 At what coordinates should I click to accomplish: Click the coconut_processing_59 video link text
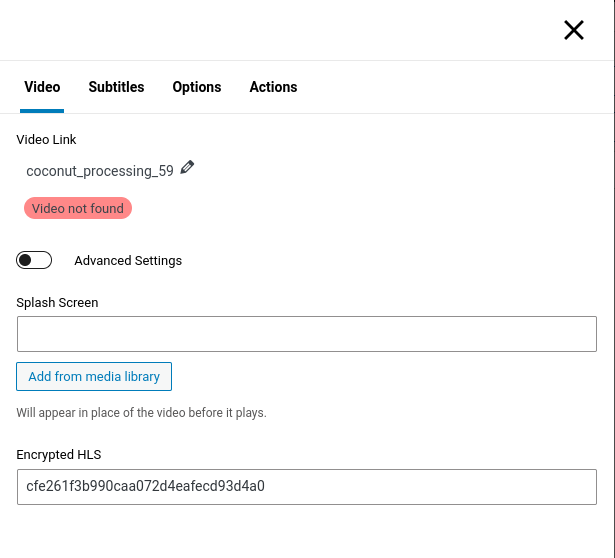[x=100, y=171]
